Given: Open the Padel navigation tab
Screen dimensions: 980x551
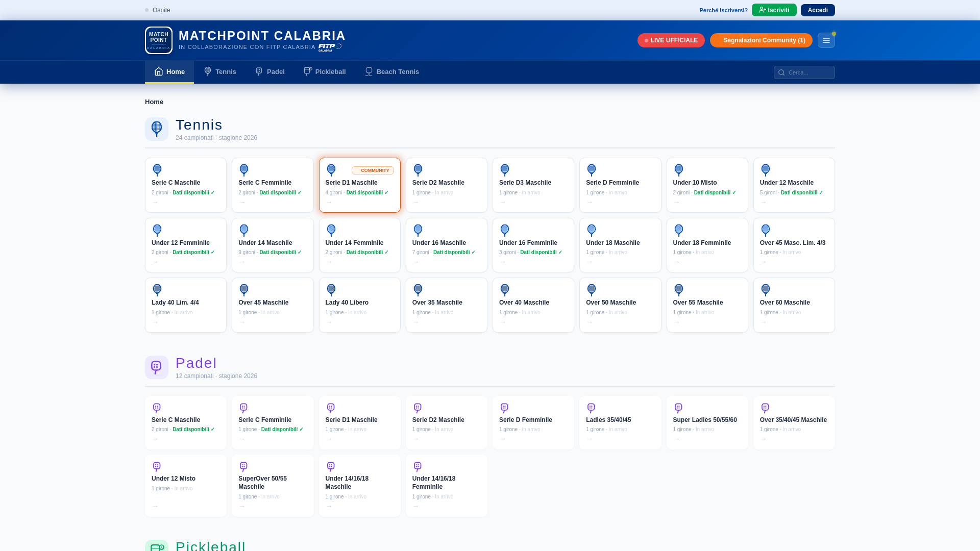Looking at the screenshot, I should click(270, 72).
